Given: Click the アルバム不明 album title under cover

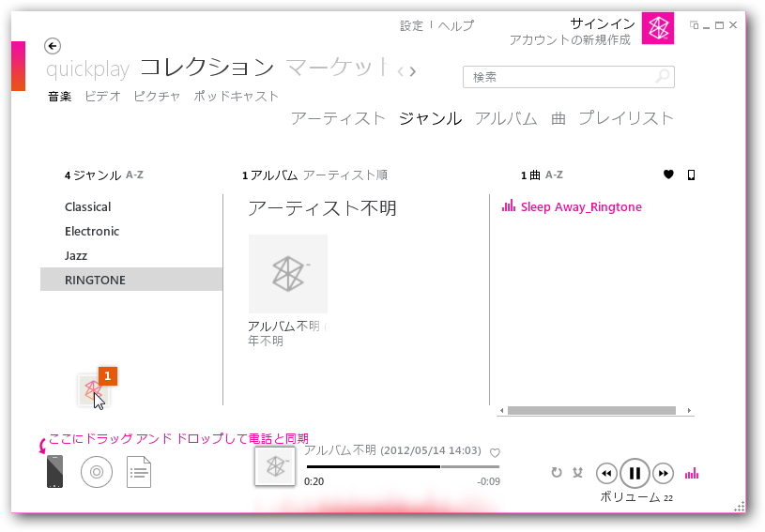Looking at the screenshot, I should (x=283, y=326).
